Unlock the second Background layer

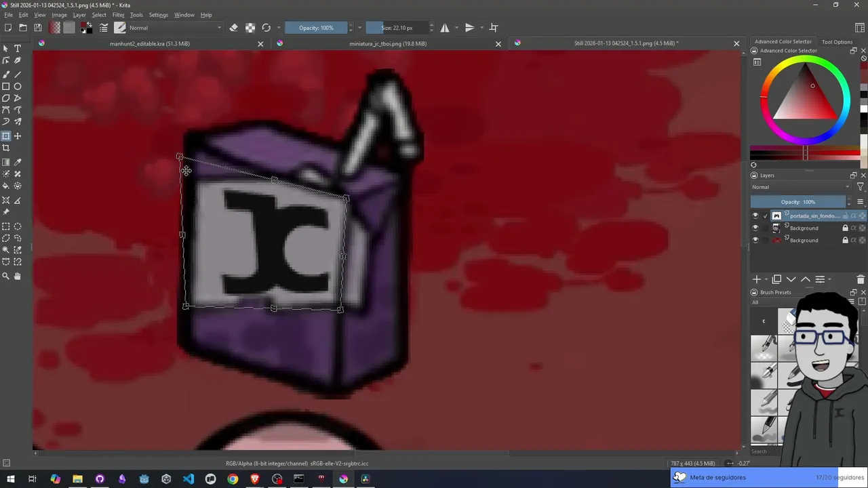[845, 240]
